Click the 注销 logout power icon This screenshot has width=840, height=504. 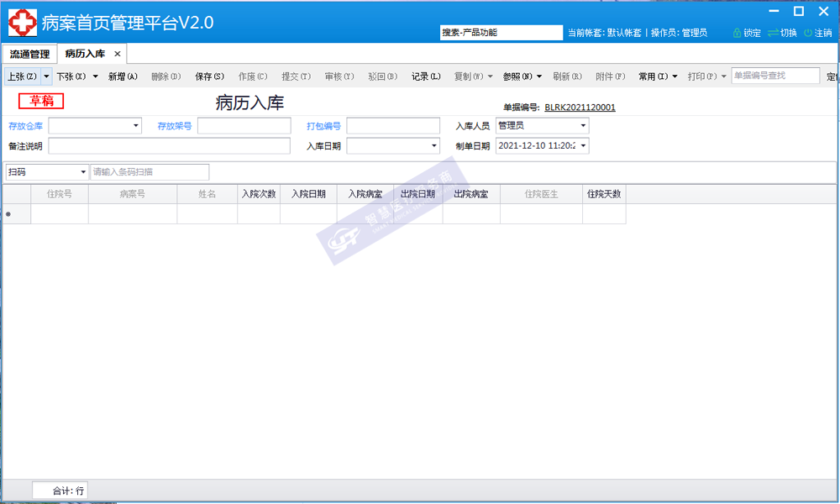click(x=808, y=33)
